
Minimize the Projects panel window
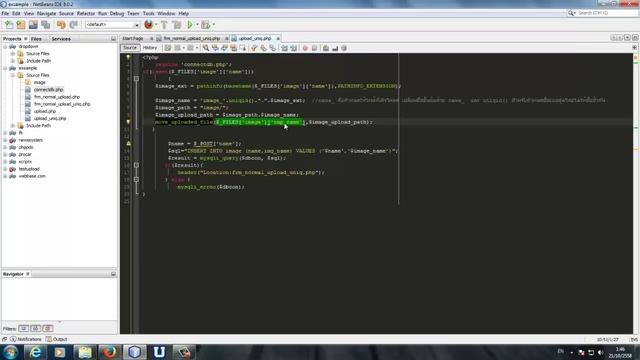coord(113,39)
